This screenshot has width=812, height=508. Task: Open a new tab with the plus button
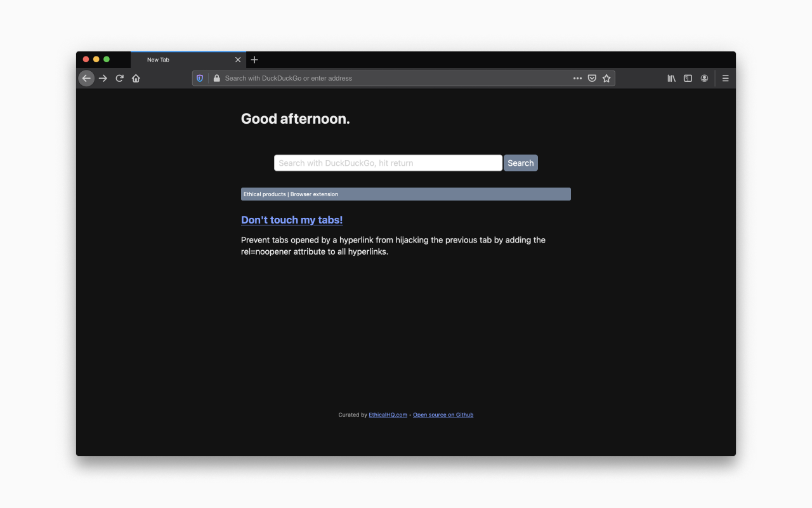tap(254, 60)
